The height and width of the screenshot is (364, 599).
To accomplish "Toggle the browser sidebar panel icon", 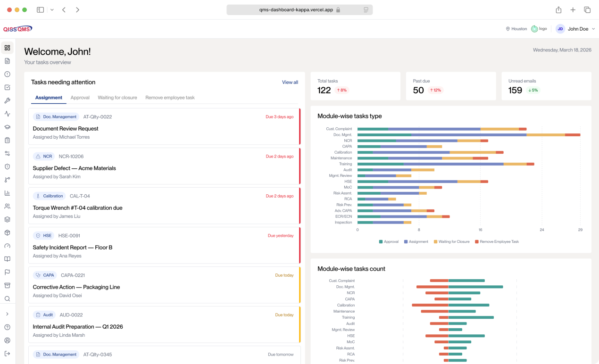I will [40, 10].
